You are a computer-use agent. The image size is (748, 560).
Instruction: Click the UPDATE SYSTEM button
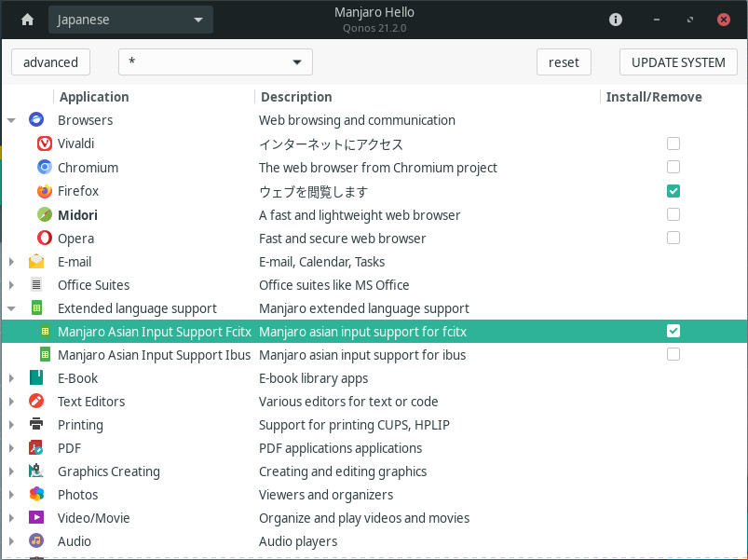pyautogui.click(x=678, y=62)
